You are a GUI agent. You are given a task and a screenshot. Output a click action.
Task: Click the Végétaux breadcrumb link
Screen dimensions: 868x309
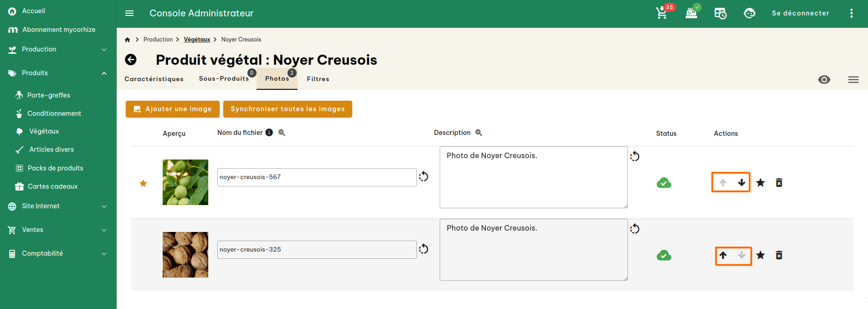click(197, 40)
